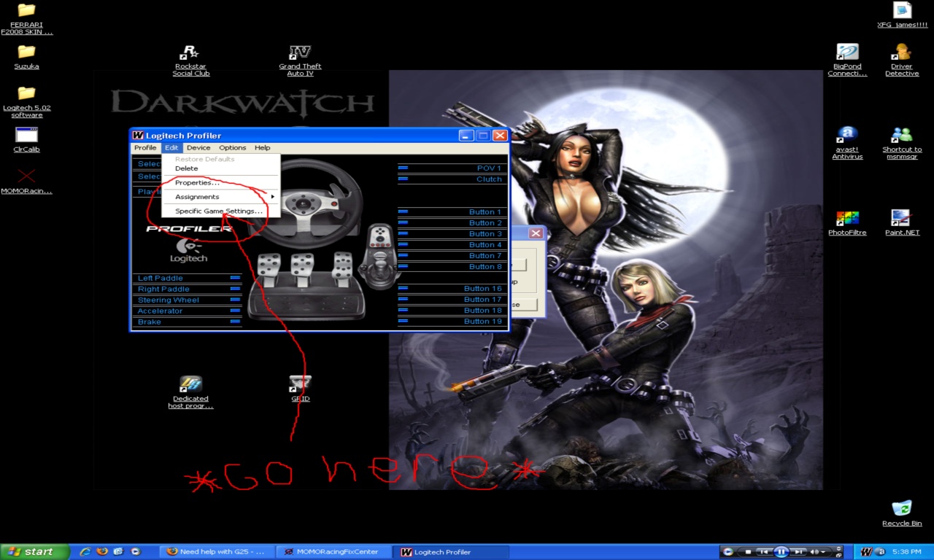The height and width of the screenshot is (560, 934).
Task: Click the Logitech Profiler system tray icon
Action: 867,552
